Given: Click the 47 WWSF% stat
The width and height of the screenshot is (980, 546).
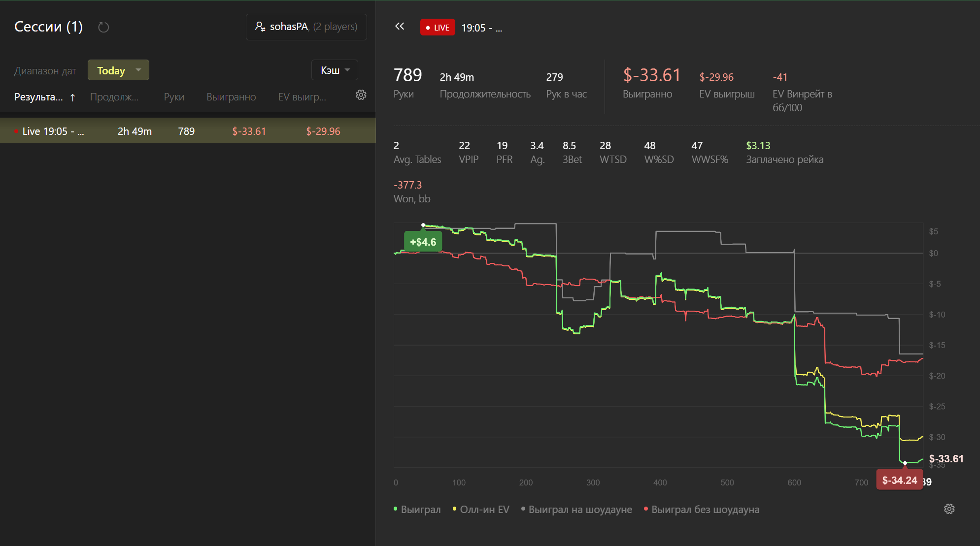Looking at the screenshot, I should (710, 152).
